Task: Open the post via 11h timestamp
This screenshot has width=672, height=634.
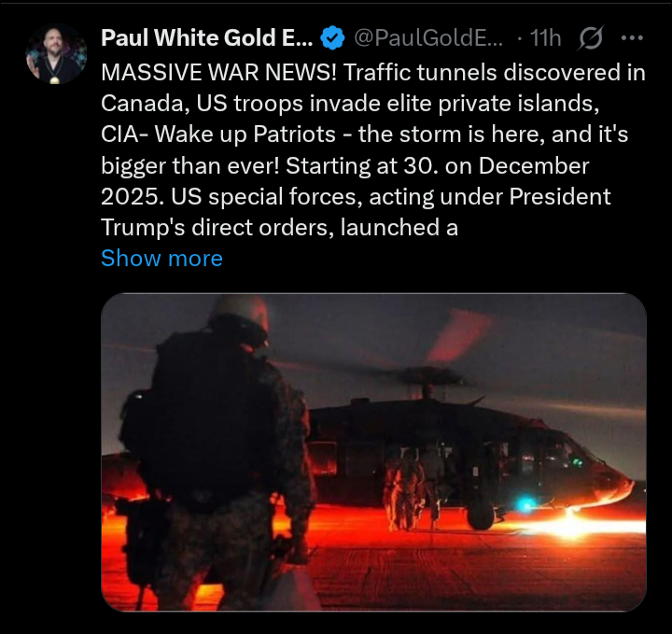Action: coord(546,37)
